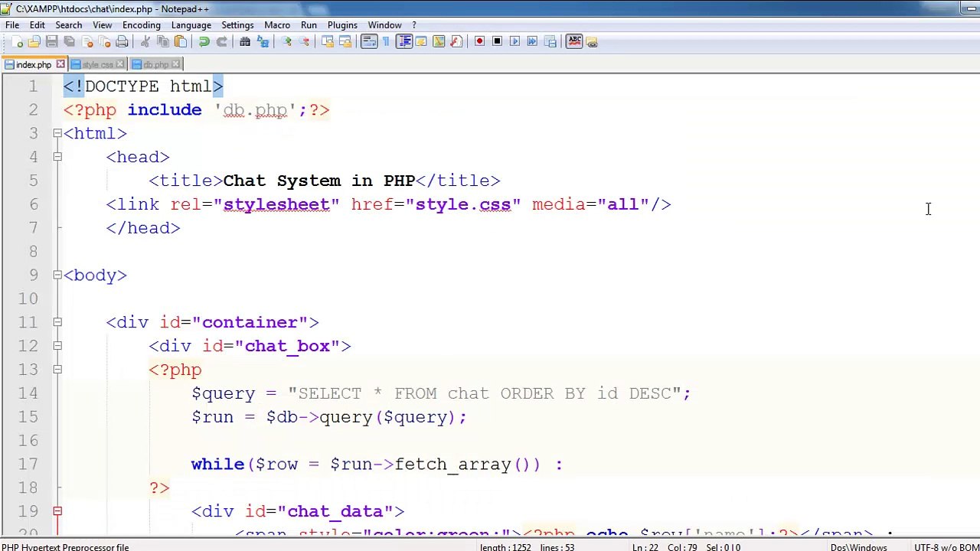Open the Macro menu

tap(277, 25)
